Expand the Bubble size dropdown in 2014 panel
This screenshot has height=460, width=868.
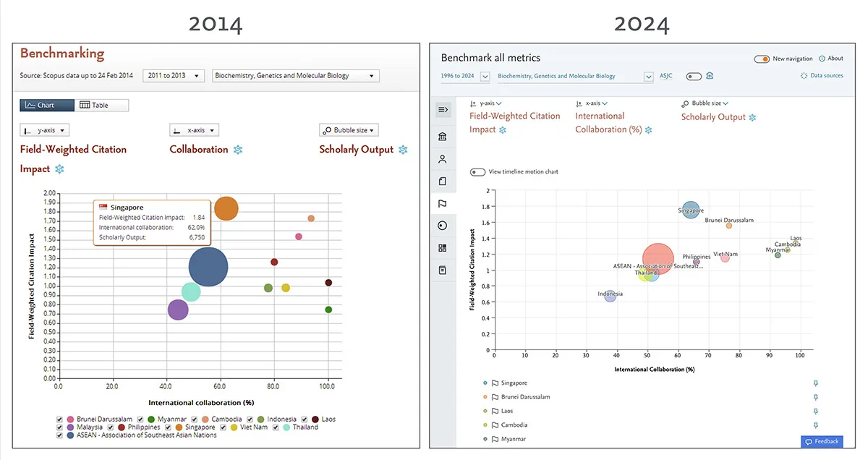[349, 131]
